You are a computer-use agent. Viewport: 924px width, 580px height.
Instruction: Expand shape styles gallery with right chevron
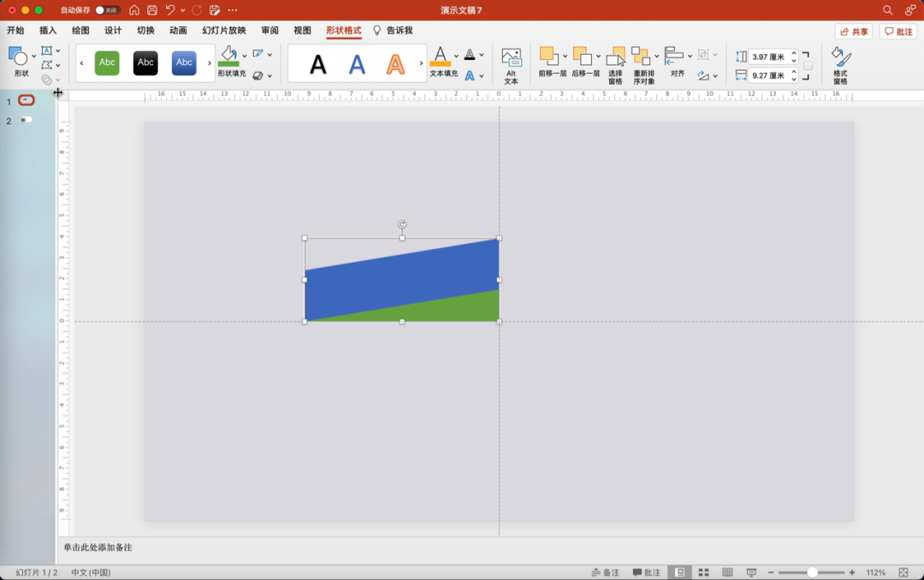point(210,63)
